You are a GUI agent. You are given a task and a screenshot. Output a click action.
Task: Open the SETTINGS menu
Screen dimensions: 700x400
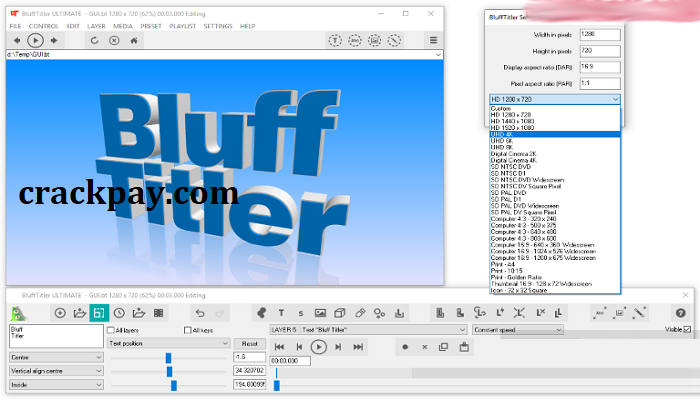[x=218, y=26]
